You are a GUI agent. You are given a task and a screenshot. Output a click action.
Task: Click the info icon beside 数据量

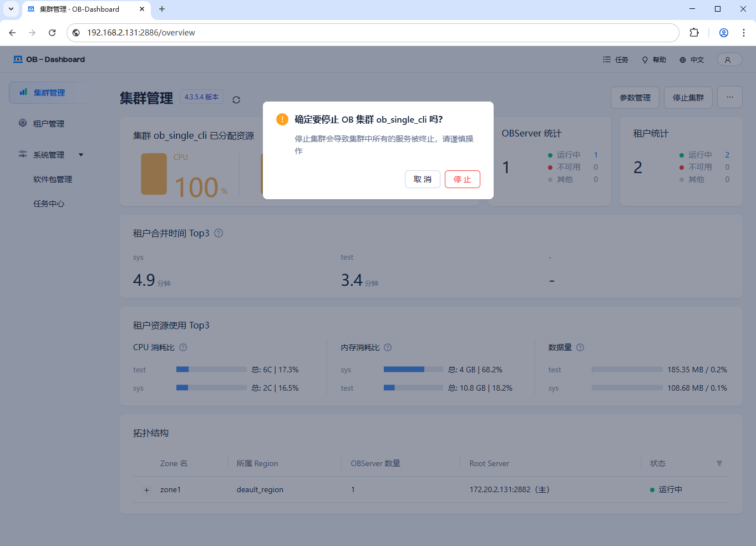[x=580, y=347]
